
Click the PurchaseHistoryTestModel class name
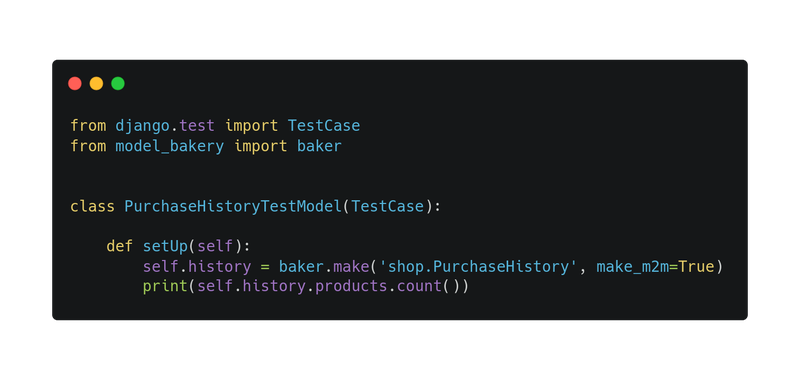tap(233, 207)
